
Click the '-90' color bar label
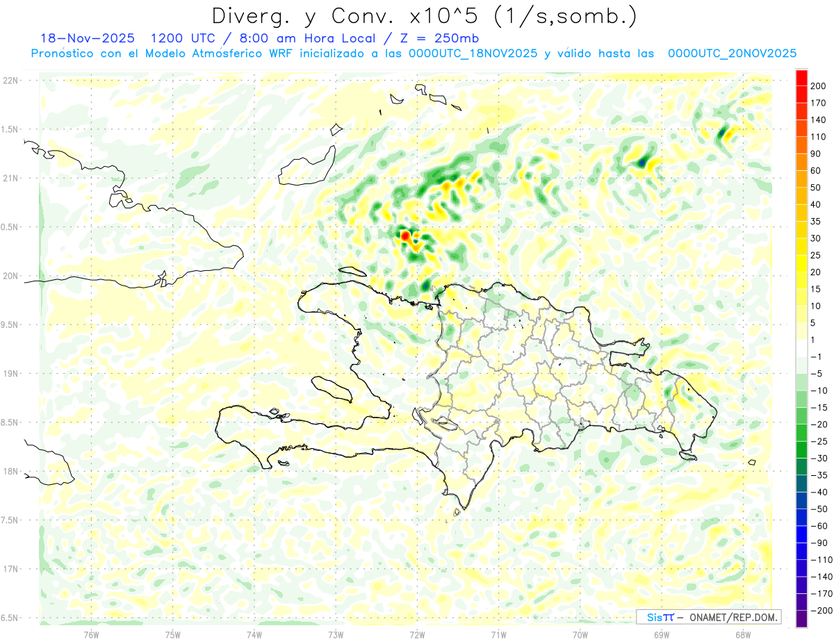click(819, 543)
